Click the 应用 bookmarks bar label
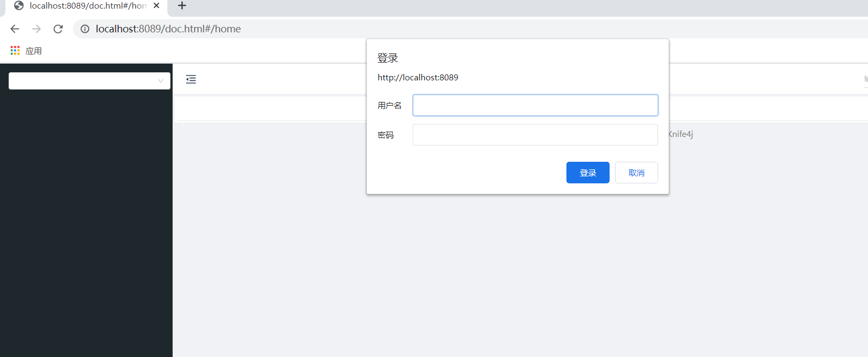 [34, 51]
